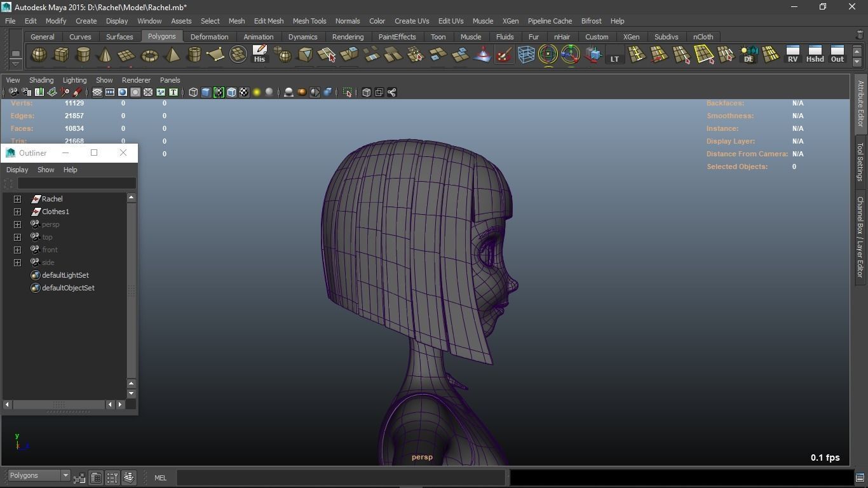Open the Mesh Tools menu
The width and height of the screenshot is (868, 488).
pyautogui.click(x=309, y=21)
